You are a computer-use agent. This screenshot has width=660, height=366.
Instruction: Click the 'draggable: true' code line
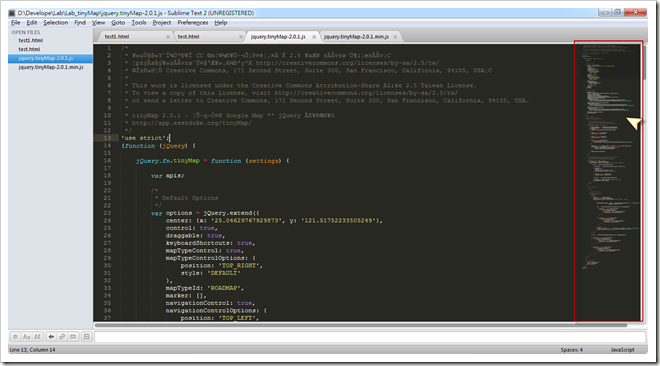[x=195, y=236]
